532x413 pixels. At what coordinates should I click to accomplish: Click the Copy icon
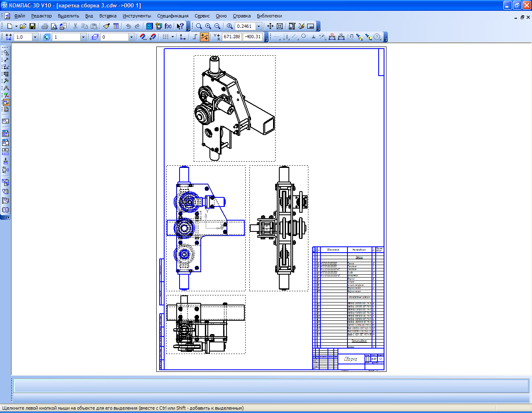pos(84,26)
